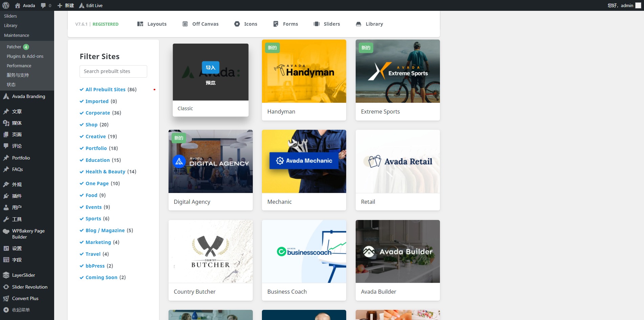Click the Convert Plus icon

[6, 298]
